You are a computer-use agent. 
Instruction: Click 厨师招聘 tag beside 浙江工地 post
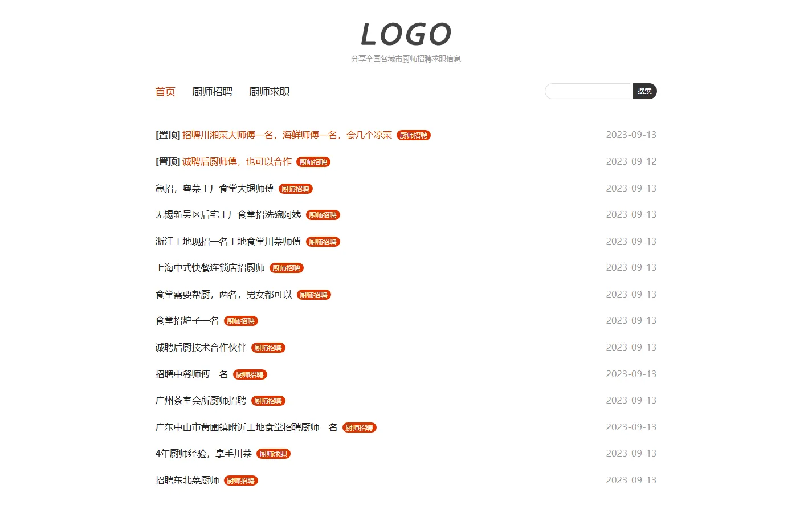click(x=323, y=242)
